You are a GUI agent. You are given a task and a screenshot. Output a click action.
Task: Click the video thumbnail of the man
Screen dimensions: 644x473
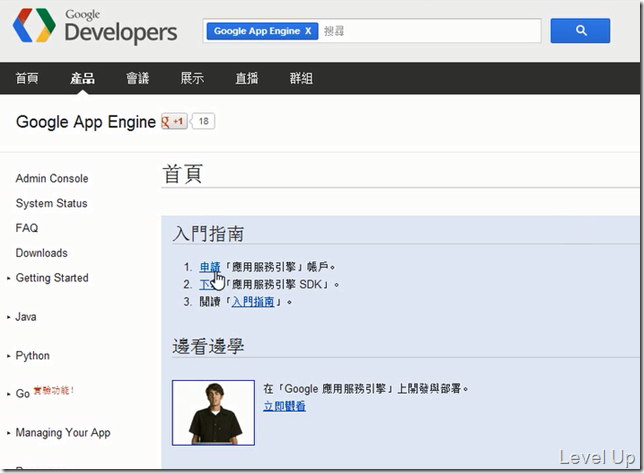(x=213, y=413)
